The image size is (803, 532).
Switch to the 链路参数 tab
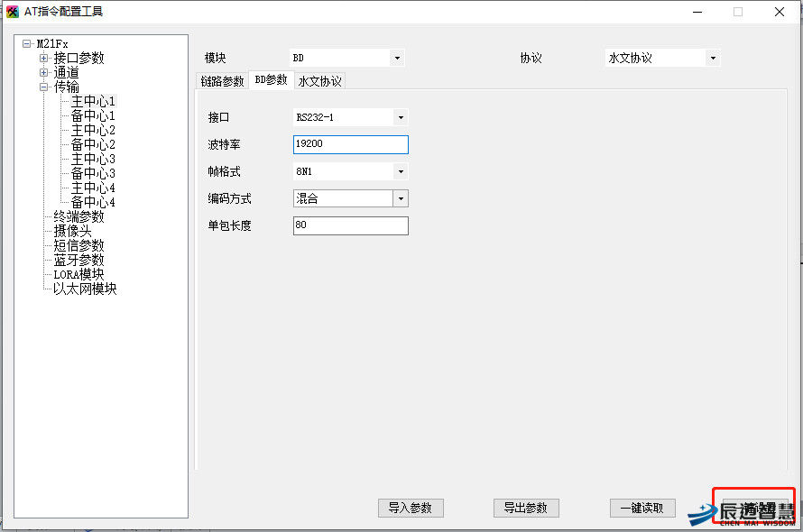[x=222, y=81]
